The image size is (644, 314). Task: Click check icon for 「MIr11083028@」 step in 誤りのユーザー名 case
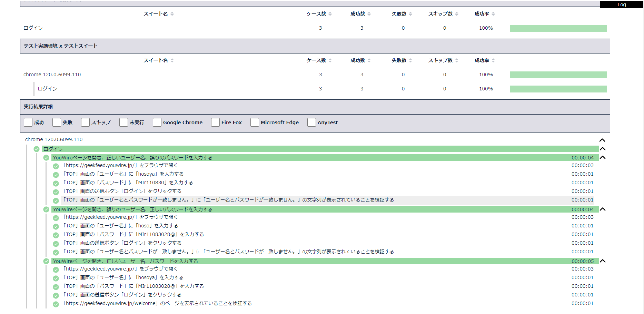tap(56, 235)
